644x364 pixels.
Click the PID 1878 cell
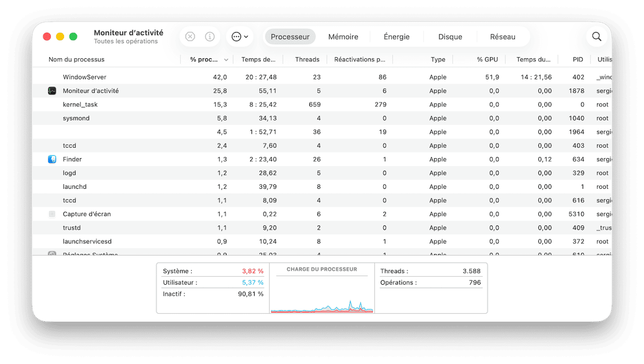pos(577,91)
